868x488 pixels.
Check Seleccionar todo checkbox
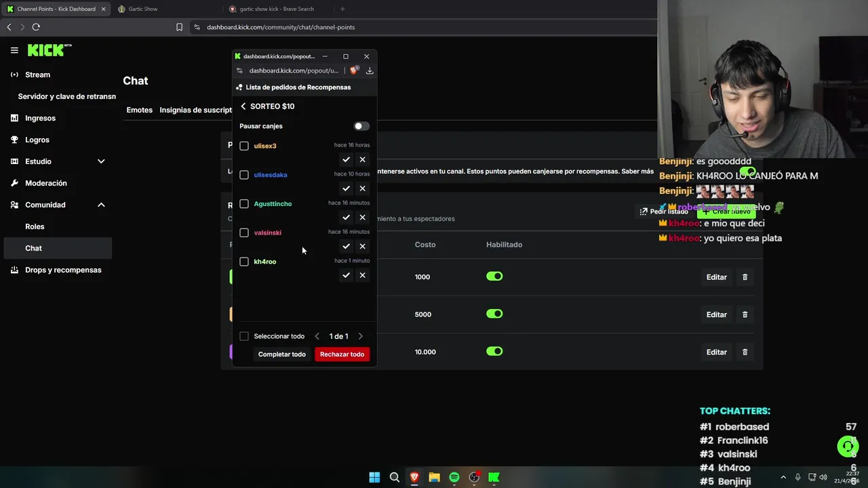(244, 336)
